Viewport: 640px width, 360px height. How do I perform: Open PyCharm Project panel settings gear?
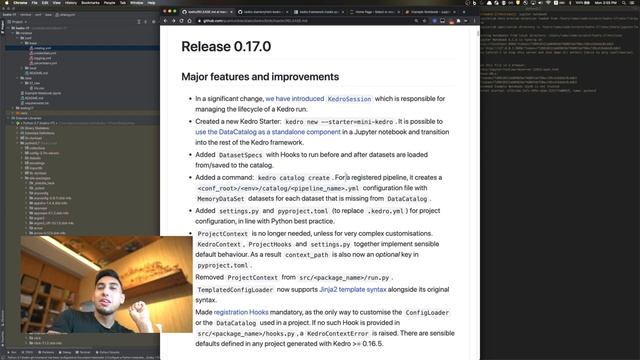[153, 22]
